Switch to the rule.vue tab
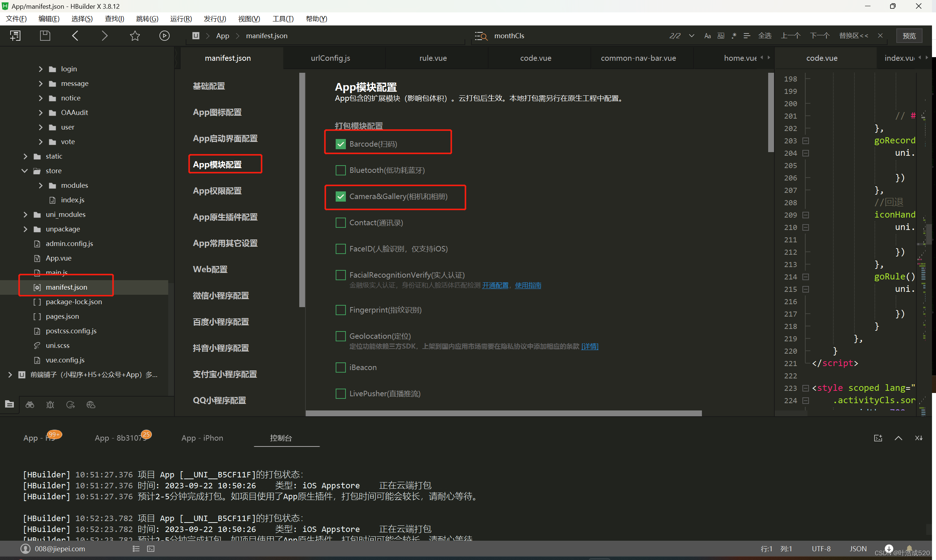This screenshot has width=936, height=560. (434, 58)
